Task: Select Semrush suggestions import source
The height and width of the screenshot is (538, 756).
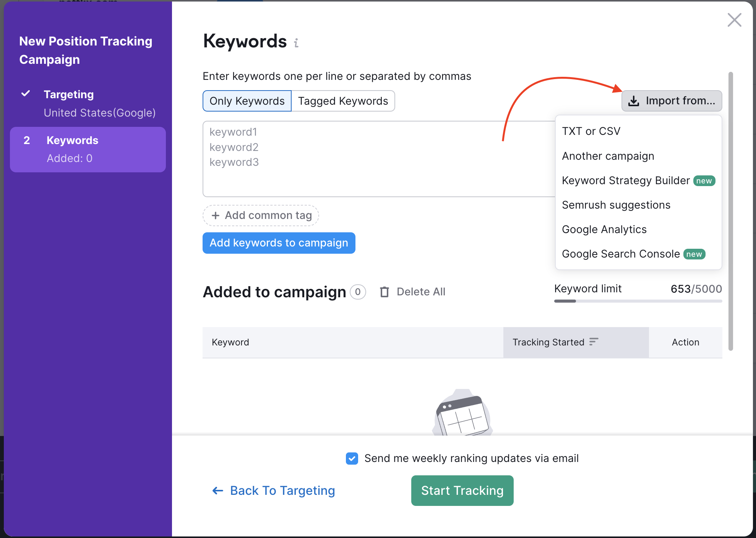Action: 616,204
